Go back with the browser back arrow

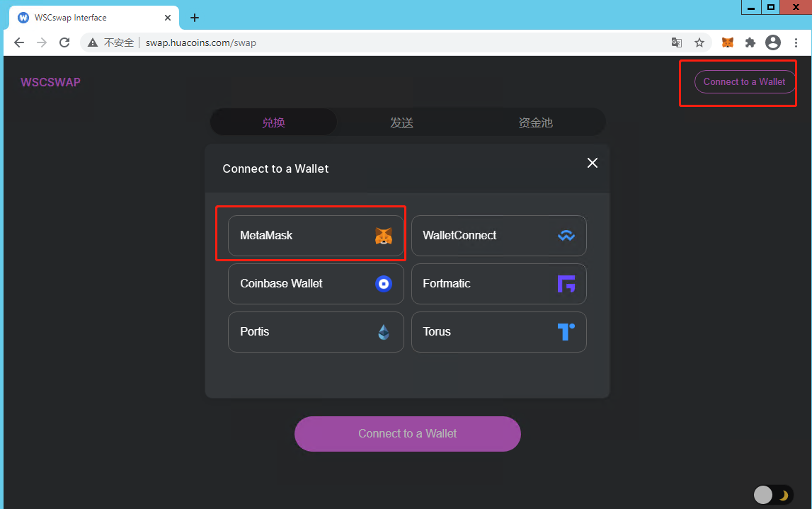(x=19, y=42)
